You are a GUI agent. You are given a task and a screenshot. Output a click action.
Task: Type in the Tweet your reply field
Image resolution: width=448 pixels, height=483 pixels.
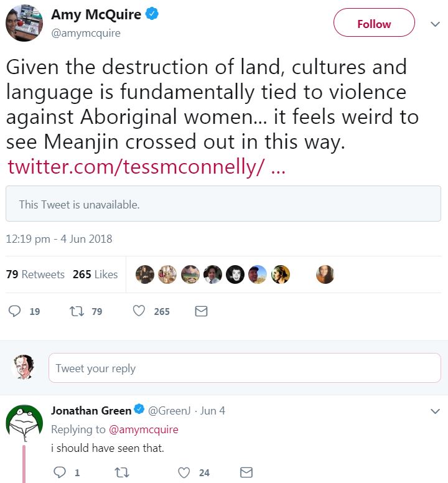click(245, 368)
